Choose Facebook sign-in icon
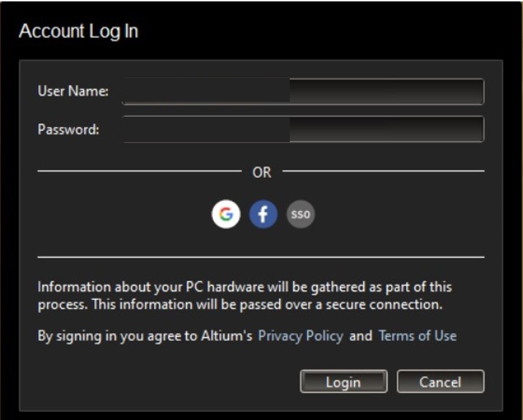The image size is (523, 420). pyautogui.click(x=263, y=215)
